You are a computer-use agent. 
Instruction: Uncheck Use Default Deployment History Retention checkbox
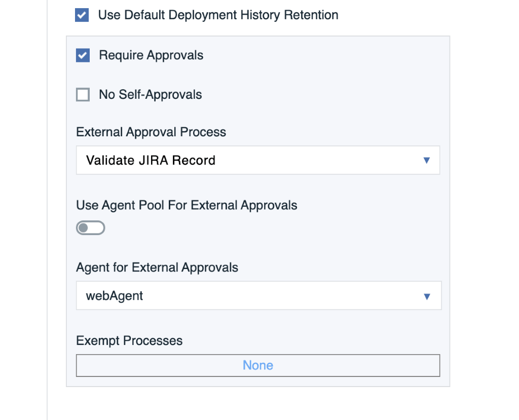point(82,15)
